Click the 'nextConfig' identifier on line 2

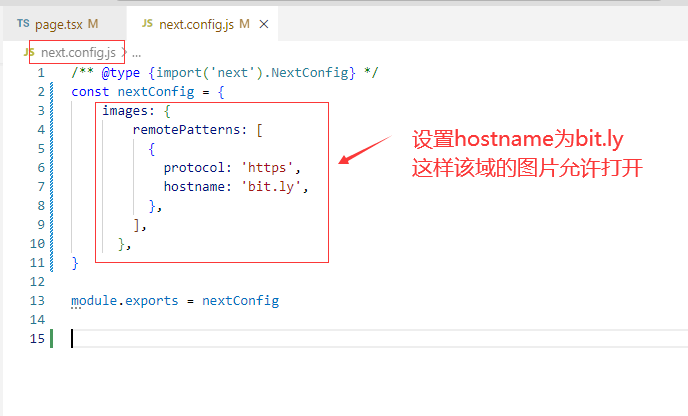coord(156,92)
